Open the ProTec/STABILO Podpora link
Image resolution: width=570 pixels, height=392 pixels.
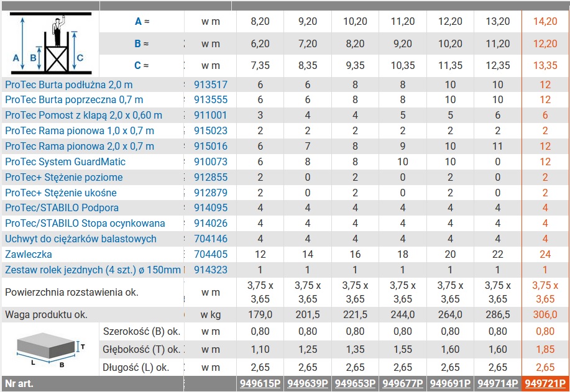[x=62, y=208]
